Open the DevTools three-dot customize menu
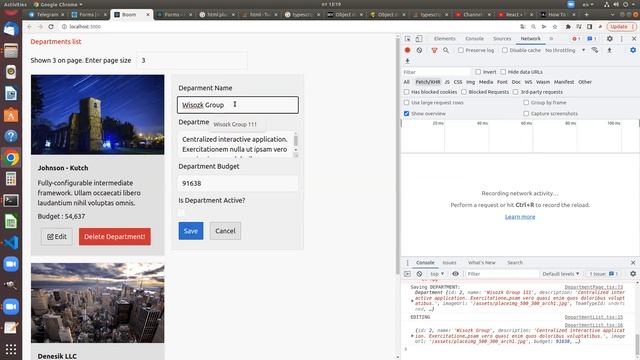 (x=622, y=39)
